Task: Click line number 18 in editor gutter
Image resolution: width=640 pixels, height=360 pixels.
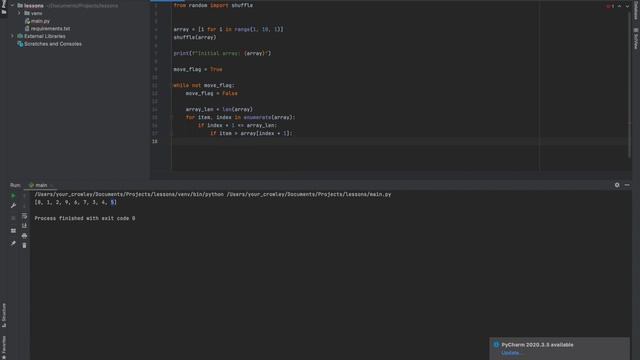Action: tap(155, 142)
